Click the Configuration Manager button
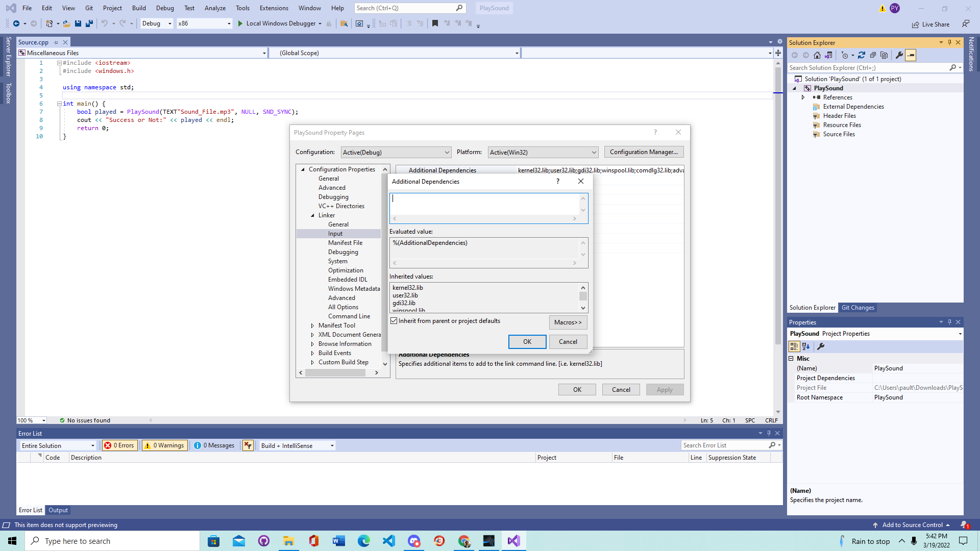980x551 pixels. click(644, 152)
